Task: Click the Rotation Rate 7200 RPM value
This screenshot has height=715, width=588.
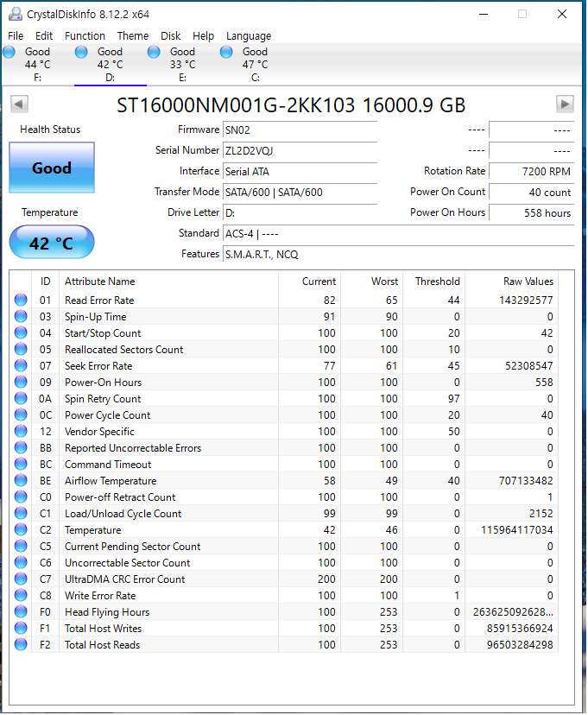Action: point(532,172)
